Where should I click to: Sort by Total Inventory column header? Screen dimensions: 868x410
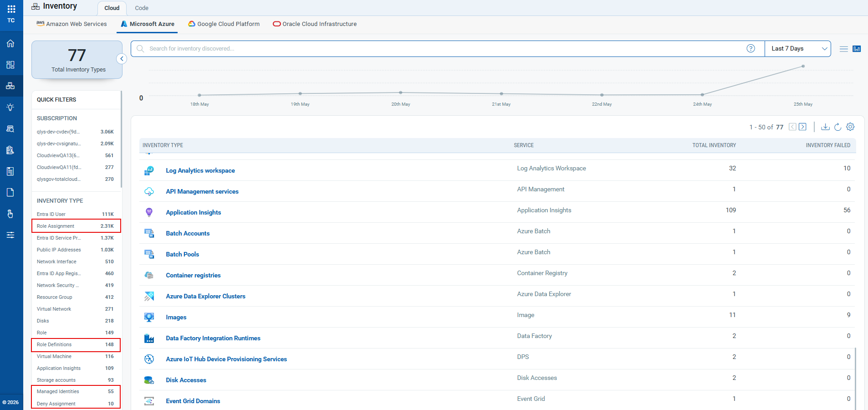tap(714, 145)
